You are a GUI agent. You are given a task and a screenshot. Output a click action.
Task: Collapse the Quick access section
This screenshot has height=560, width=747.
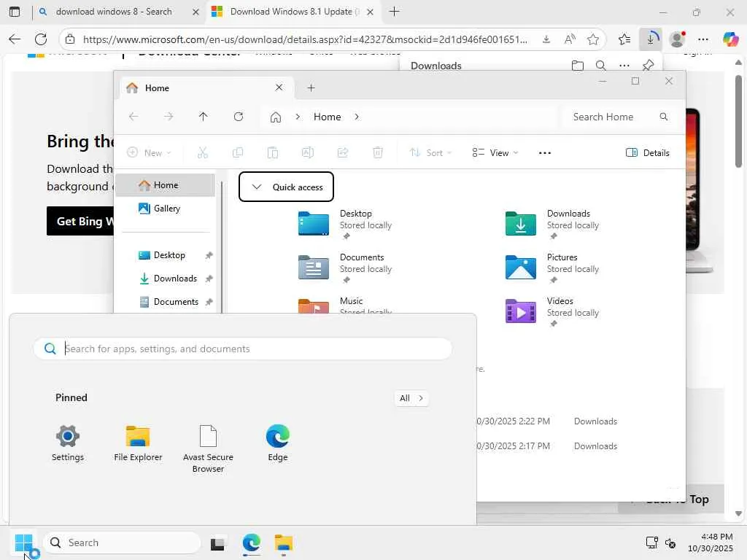(257, 187)
